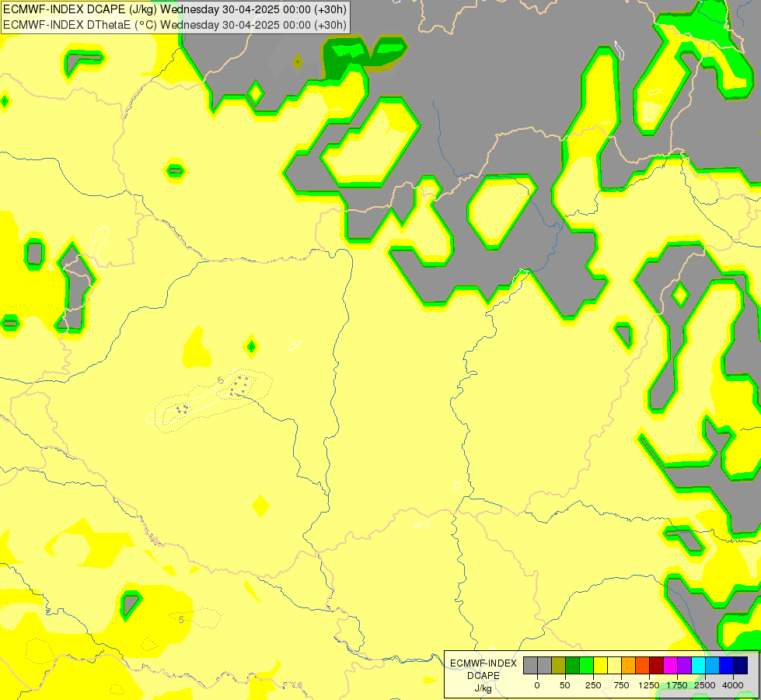The width and height of the screenshot is (761, 700).
Task: Click the 'J/kg' unit label in legend
Action: (483, 688)
